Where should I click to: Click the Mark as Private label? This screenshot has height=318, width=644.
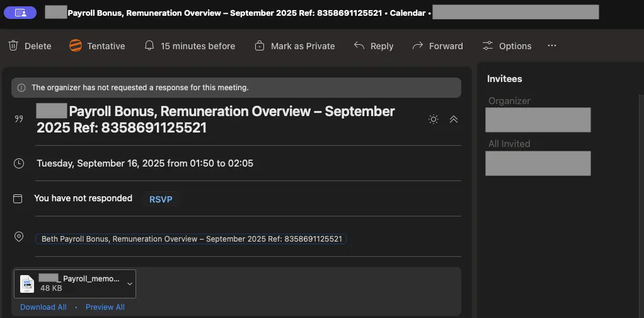pos(302,46)
